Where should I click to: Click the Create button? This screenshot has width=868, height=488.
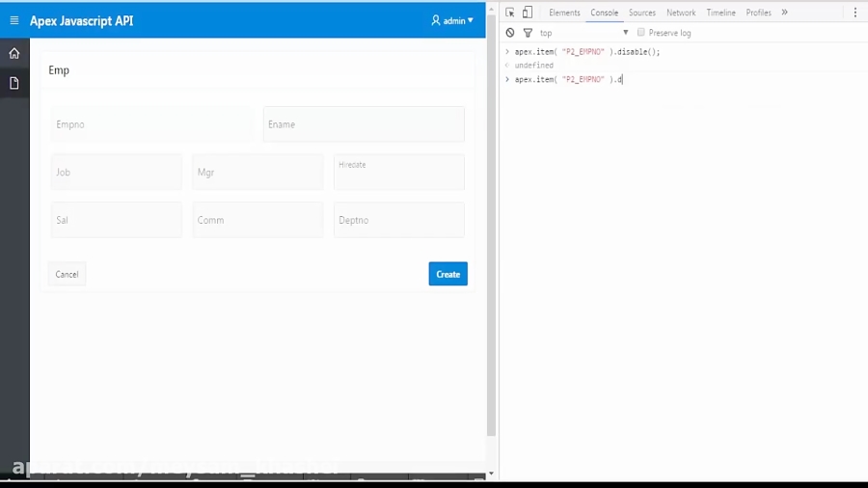pos(448,274)
